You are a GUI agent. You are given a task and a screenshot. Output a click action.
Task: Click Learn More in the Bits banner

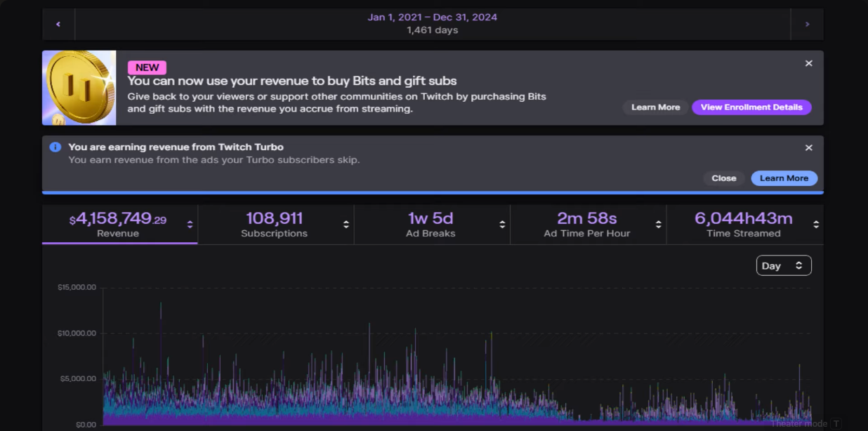tap(655, 107)
